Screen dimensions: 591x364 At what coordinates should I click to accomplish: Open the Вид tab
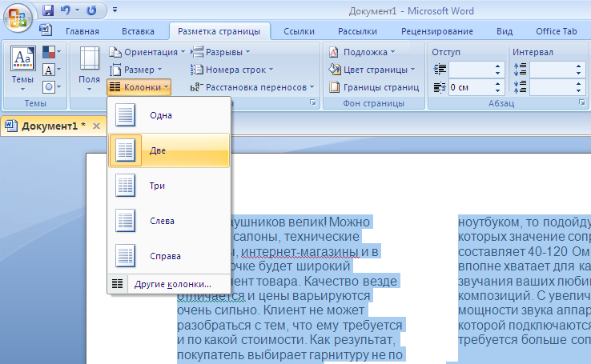tap(505, 32)
